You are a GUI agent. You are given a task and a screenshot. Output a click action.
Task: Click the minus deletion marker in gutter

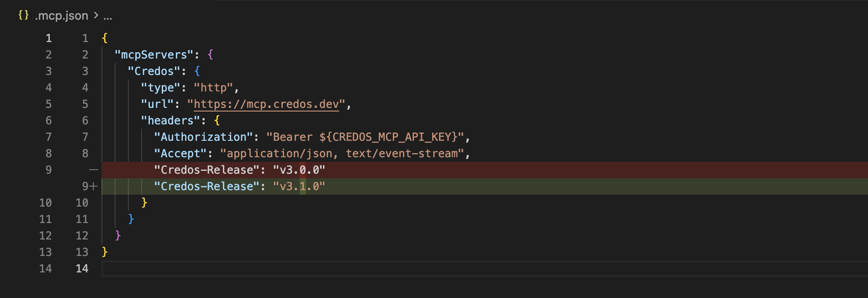pyautogui.click(x=94, y=170)
